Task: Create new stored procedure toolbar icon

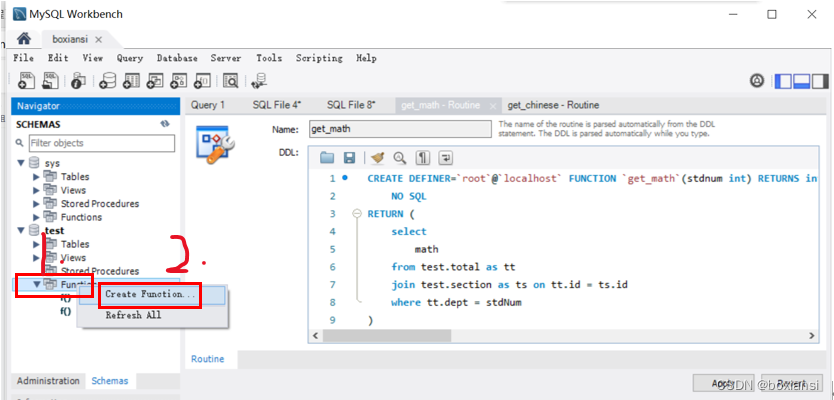Action: tap(178, 80)
